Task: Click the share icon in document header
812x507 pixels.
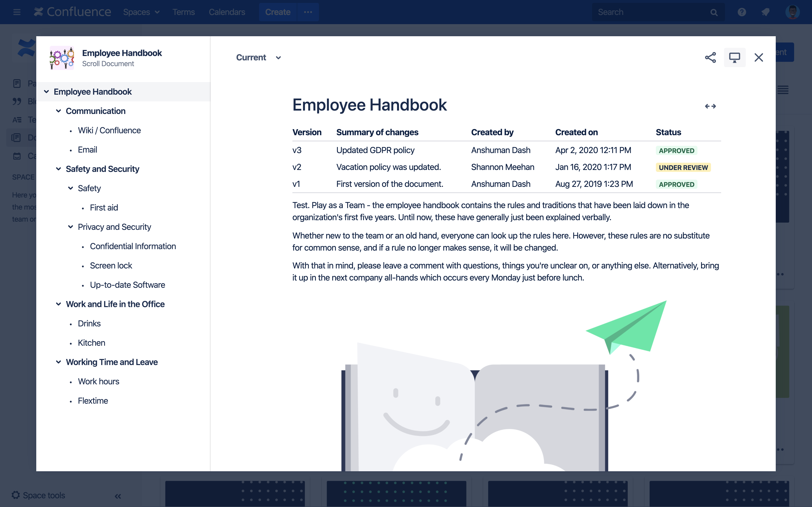Action: click(x=710, y=57)
